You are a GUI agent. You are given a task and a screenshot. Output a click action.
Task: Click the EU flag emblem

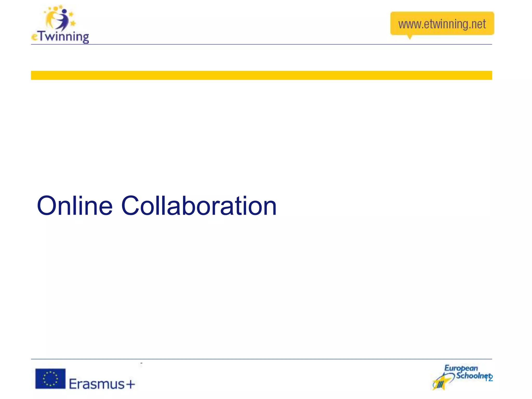(x=50, y=379)
